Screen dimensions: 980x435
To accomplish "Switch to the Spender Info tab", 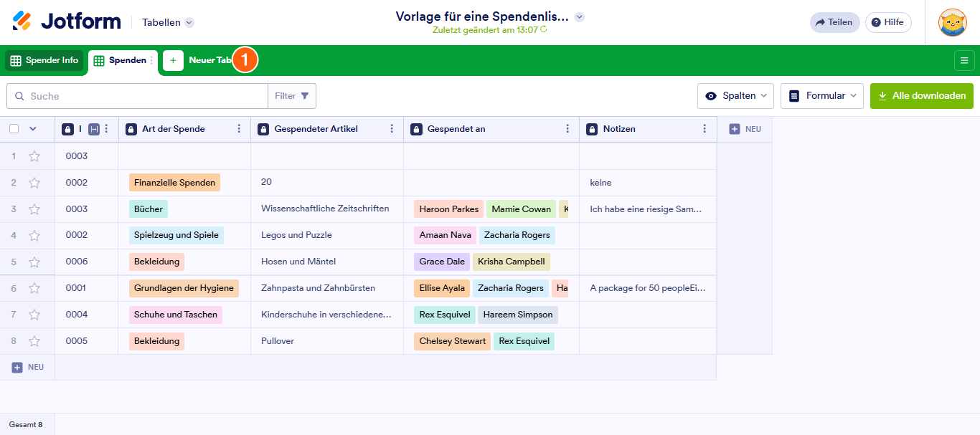I will (44, 60).
